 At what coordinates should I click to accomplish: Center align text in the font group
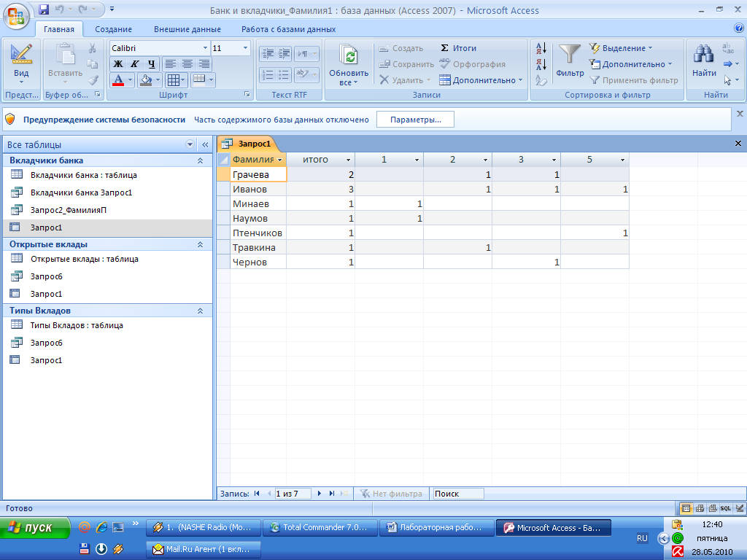pyautogui.click(x=187, y=64)
